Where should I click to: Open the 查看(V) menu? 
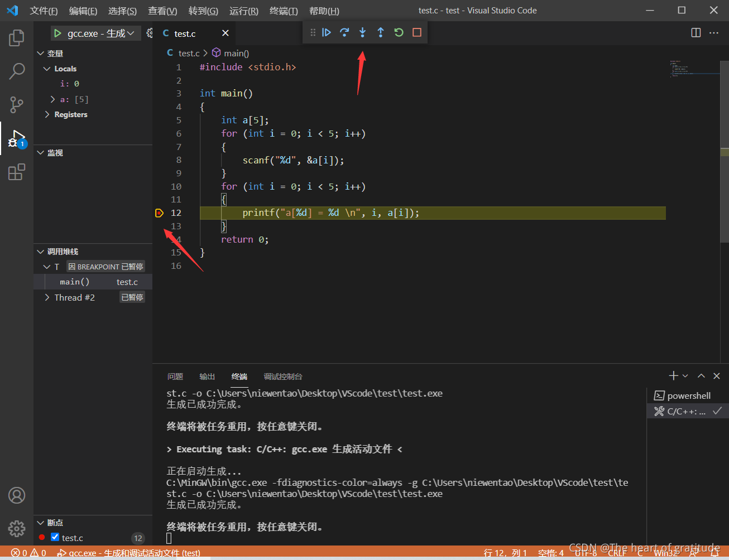pos(162,11)
